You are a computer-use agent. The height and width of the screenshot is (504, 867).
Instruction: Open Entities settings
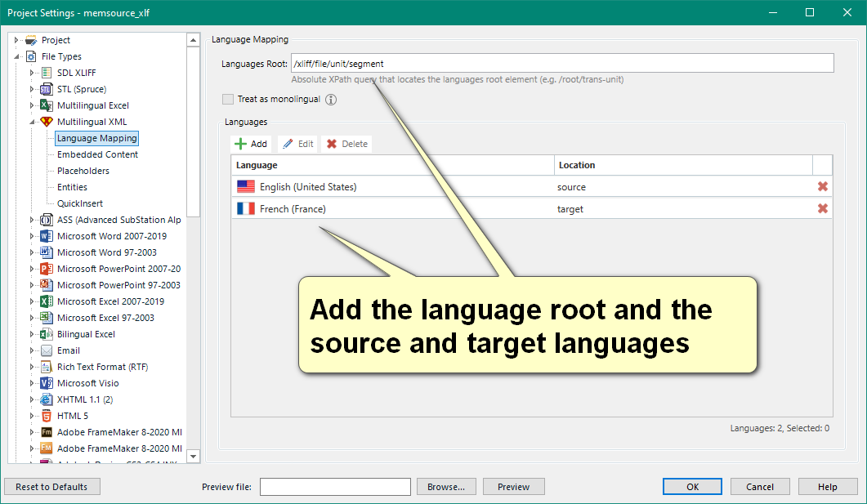[x=72, y=187]
